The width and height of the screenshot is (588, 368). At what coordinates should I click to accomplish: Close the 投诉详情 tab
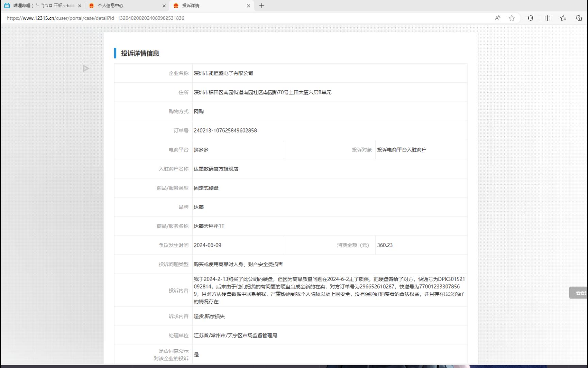tap(248, 6)
